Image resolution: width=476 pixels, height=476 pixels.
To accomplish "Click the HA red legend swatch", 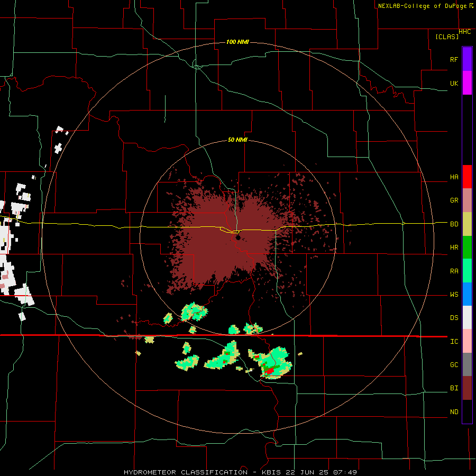I will (x=467, y=177).
